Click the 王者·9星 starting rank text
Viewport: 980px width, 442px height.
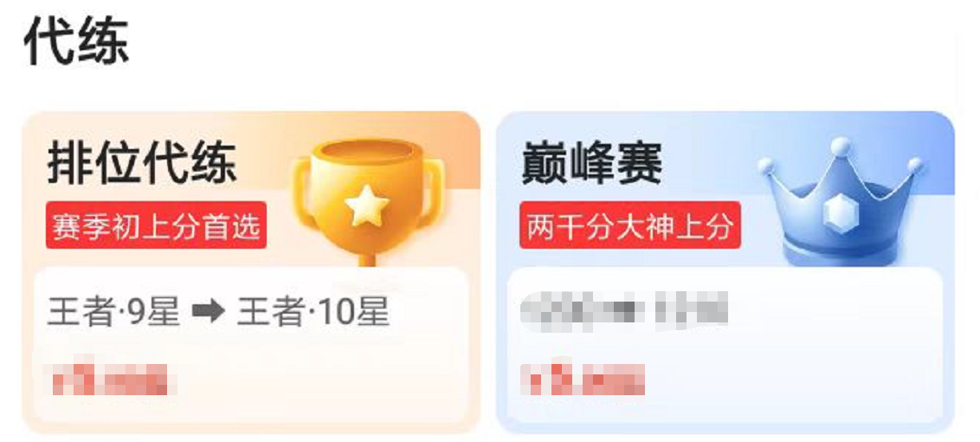pyautogui.click(x=113, y=312)
